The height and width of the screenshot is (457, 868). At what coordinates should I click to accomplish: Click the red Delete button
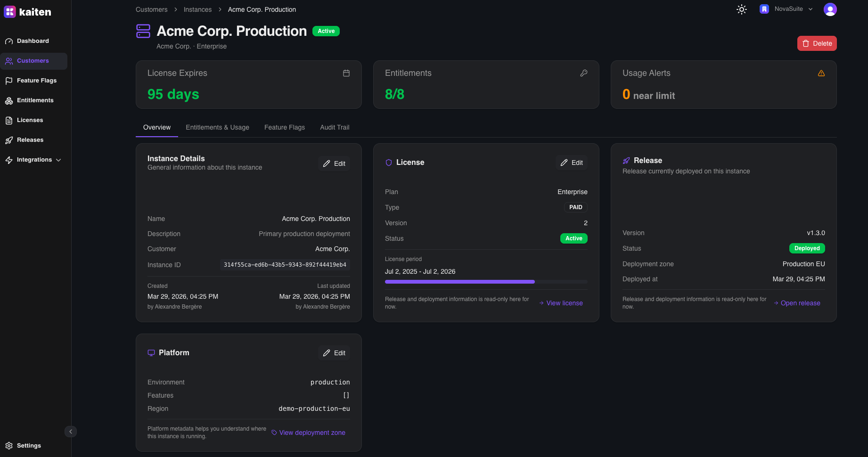[x=817, y=43]
